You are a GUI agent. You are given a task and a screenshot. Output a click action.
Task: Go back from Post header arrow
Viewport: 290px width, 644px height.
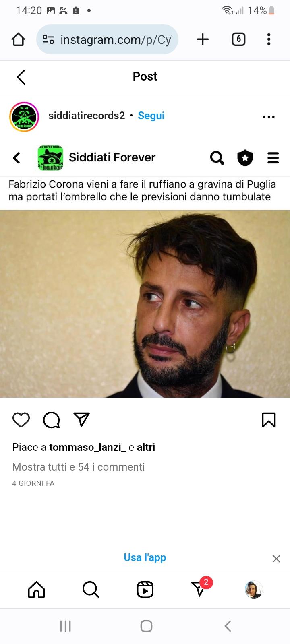pos(21,77)
